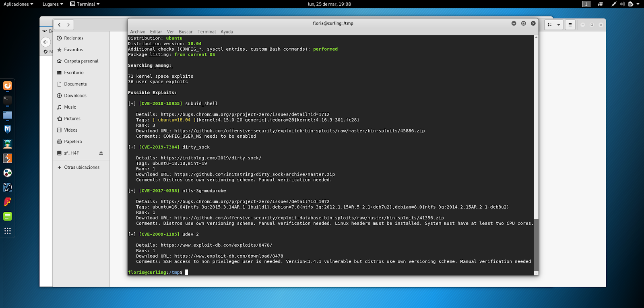Open the Editar menu
Viewport: 644px width, 308px height.
tap(156, 32)
